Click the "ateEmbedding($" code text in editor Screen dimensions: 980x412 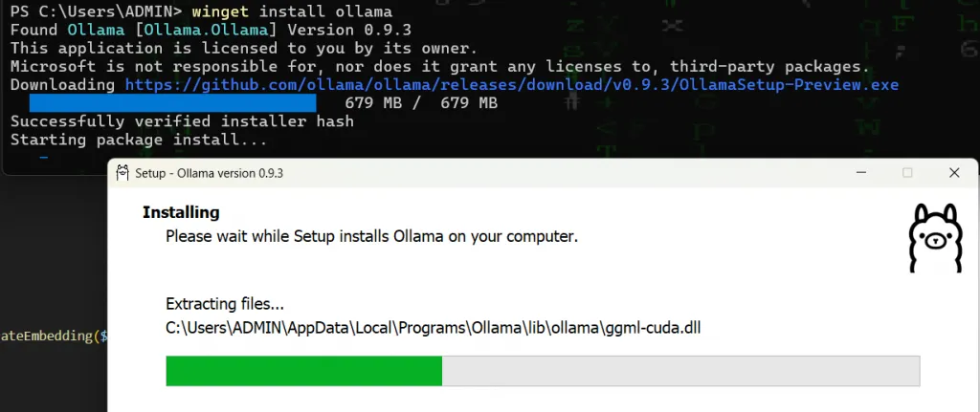54,336
